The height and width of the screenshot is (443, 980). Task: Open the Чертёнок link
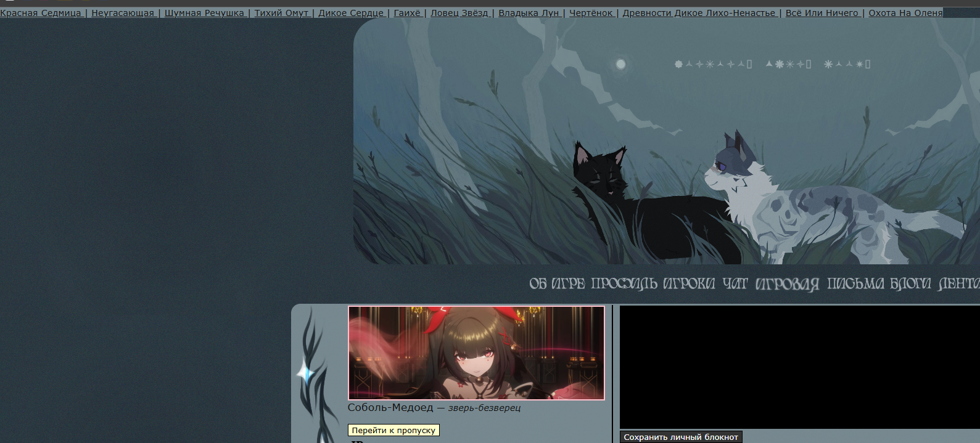point(591,13)
